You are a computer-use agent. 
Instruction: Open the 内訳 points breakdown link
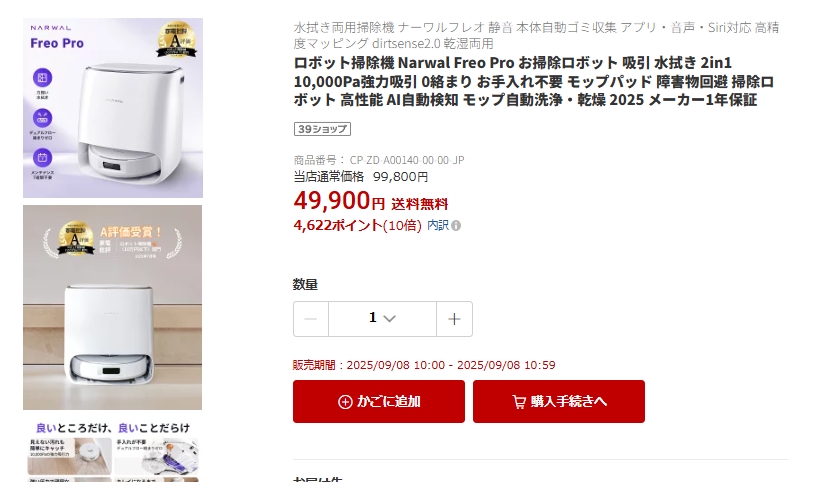point(438,225)
